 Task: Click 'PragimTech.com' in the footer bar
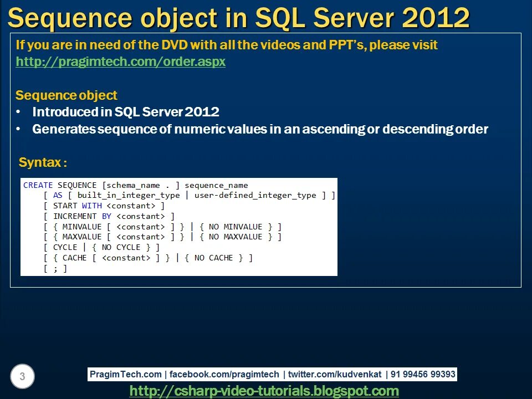pos(126,374)
